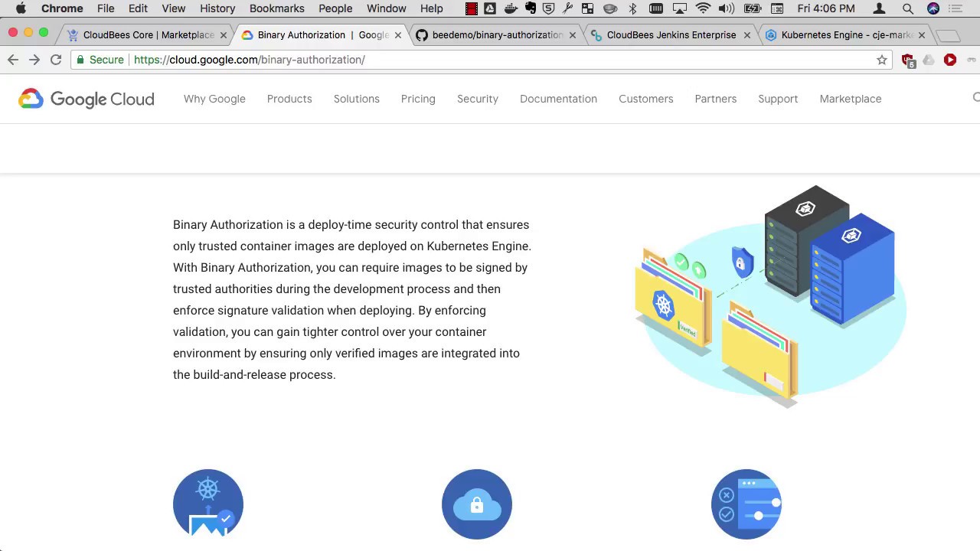980x551 pixels.
Task: Open the Partners nav link
Action: pos(716,99)
